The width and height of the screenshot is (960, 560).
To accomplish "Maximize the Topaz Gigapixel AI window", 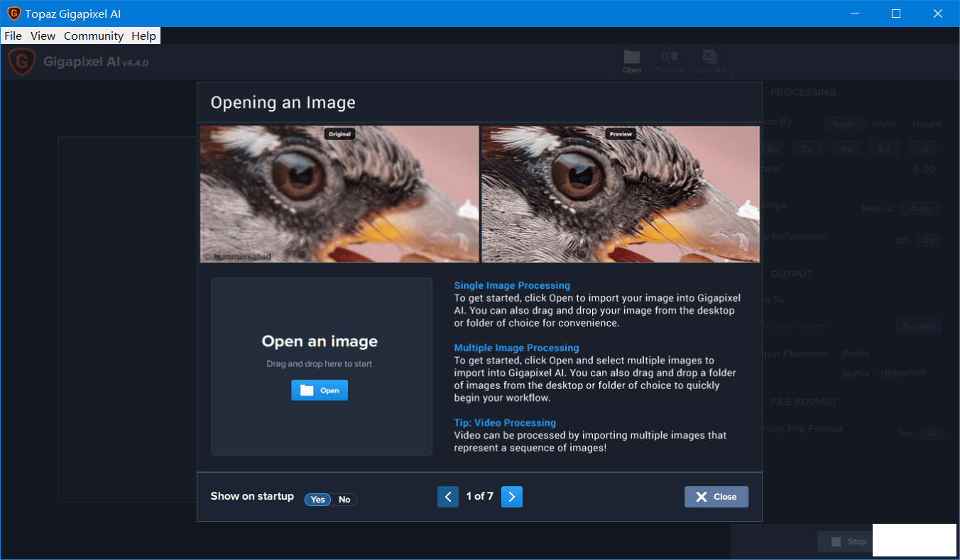I will point(896,13).
